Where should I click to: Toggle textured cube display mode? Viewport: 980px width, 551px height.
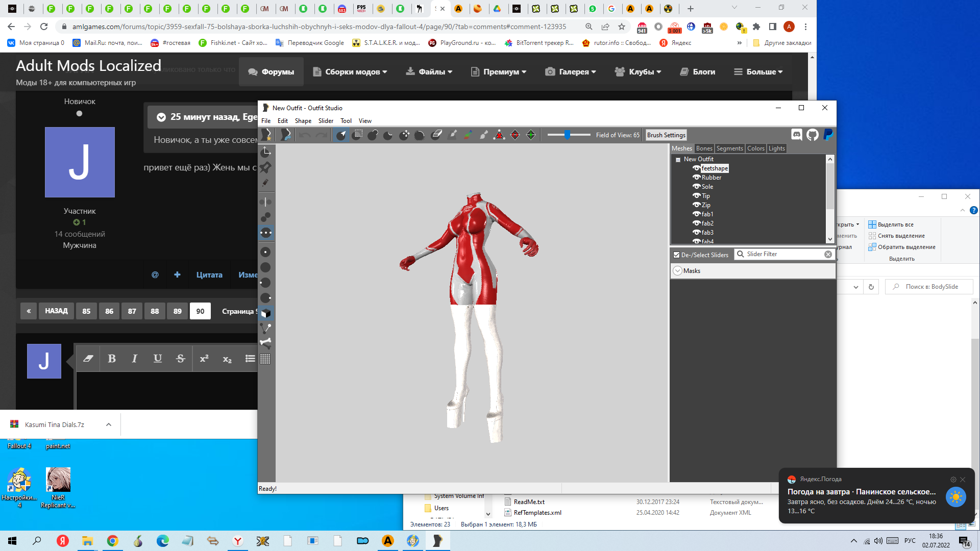[265, 313]
